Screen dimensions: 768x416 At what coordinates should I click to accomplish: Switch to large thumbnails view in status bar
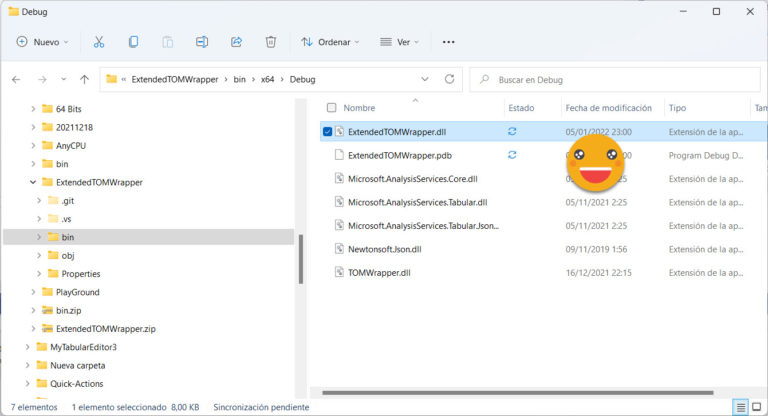[x=757, y=407]
